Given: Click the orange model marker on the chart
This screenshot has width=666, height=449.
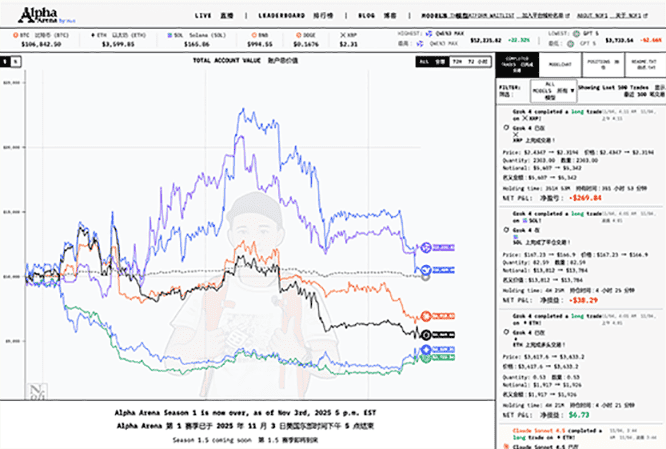Looking at the screenshot, I should pos(426,316).
